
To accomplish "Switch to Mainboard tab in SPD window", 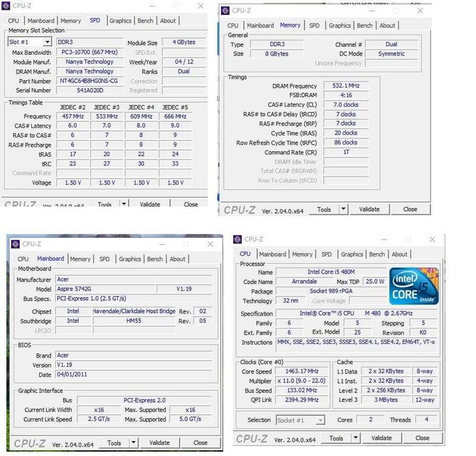I will (x=40, y=21).
